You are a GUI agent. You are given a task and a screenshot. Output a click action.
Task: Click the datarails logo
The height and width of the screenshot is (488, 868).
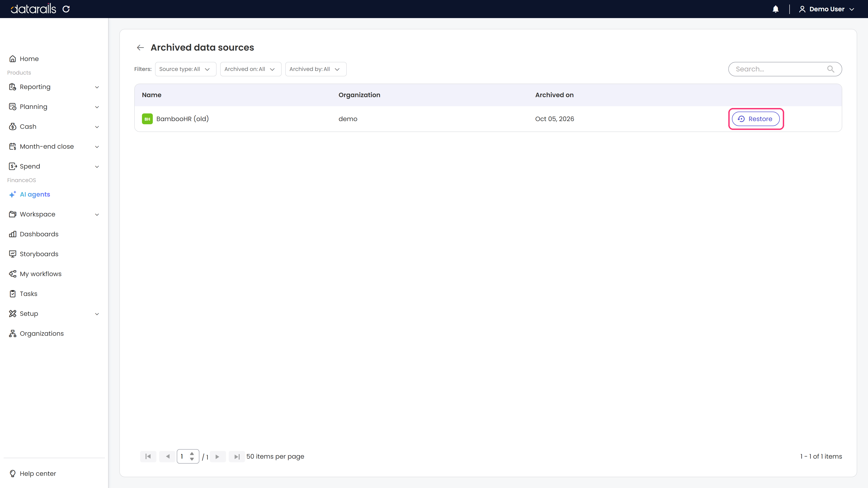pyautogui.click(x=33, y=9)
